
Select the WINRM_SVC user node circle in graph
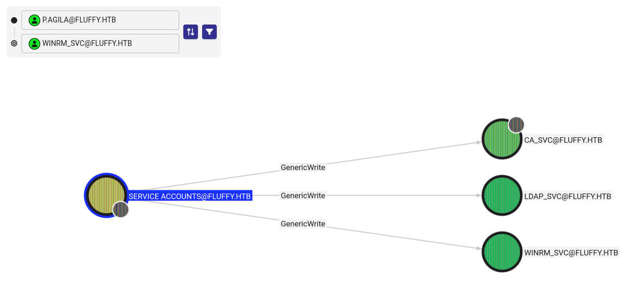(x=502, y=252)
